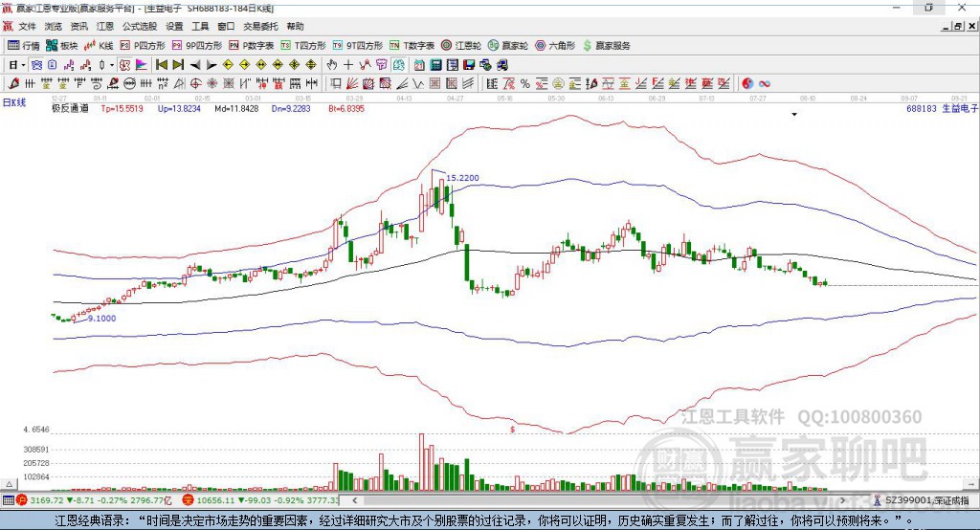Open the calendar date icon
Viewport: 980px width, 530px height.
[x=419, y=65]
